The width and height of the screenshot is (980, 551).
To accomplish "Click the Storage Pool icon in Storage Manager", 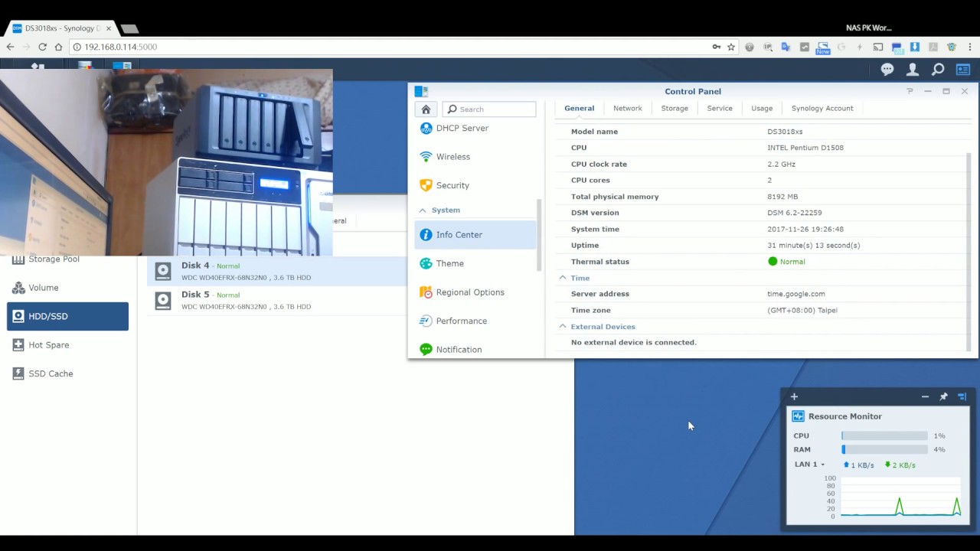I will click(x=18, y=259).
